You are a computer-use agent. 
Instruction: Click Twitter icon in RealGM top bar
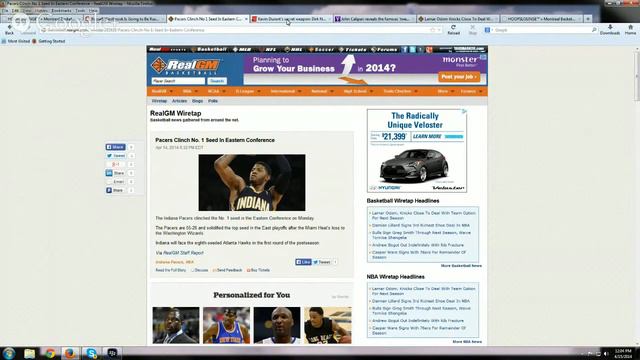pos(413,49)
